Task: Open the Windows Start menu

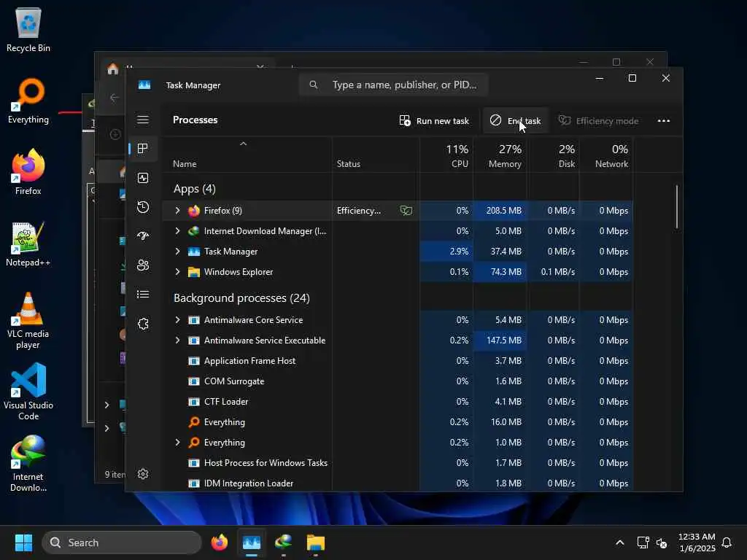Action: pos(23,542)
